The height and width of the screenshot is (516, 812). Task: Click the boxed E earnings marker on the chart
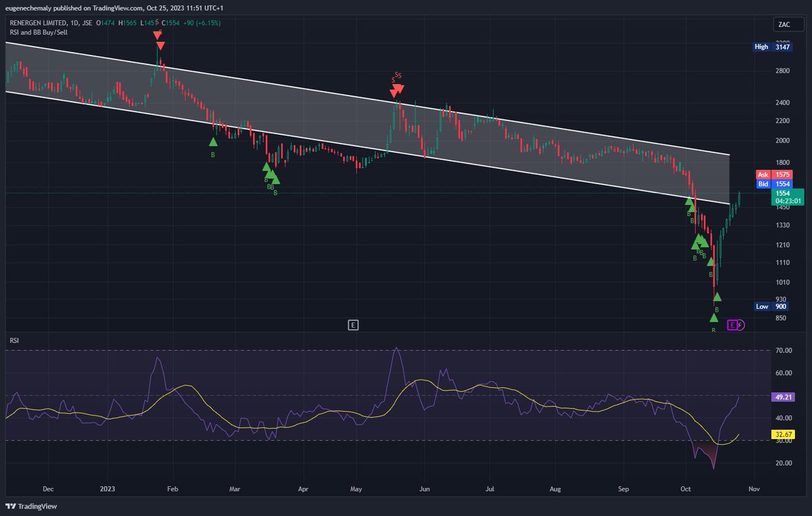click(x=353, y=325)
